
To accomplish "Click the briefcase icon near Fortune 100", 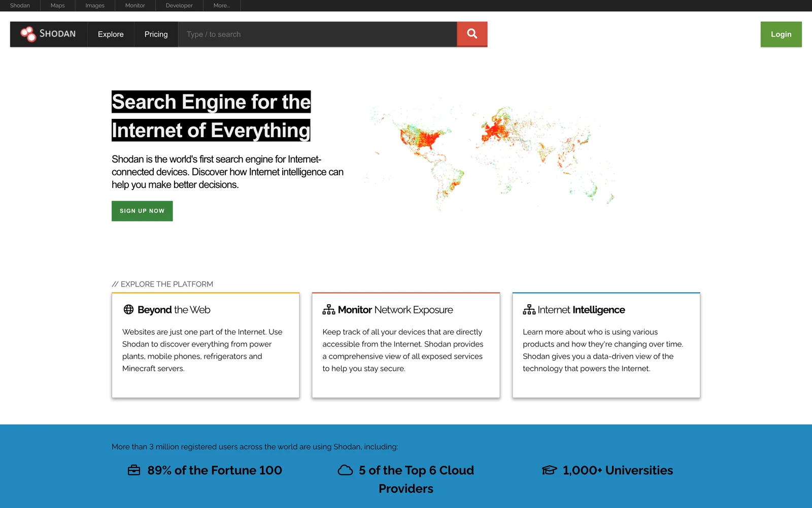I will 134,470.
